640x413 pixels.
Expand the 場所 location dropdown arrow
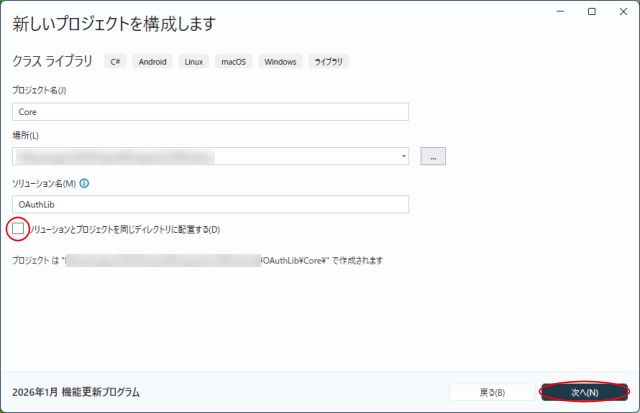click(403, 156)
